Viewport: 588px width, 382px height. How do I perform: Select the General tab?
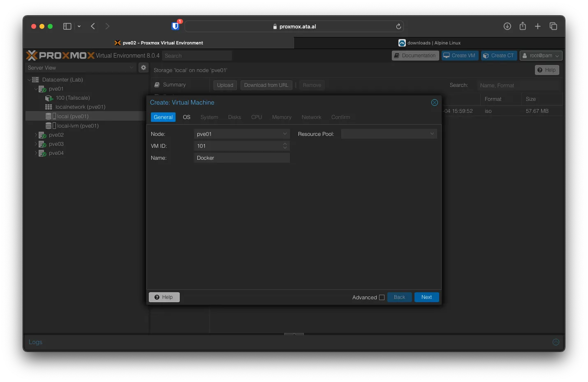(x=163, y=117)
